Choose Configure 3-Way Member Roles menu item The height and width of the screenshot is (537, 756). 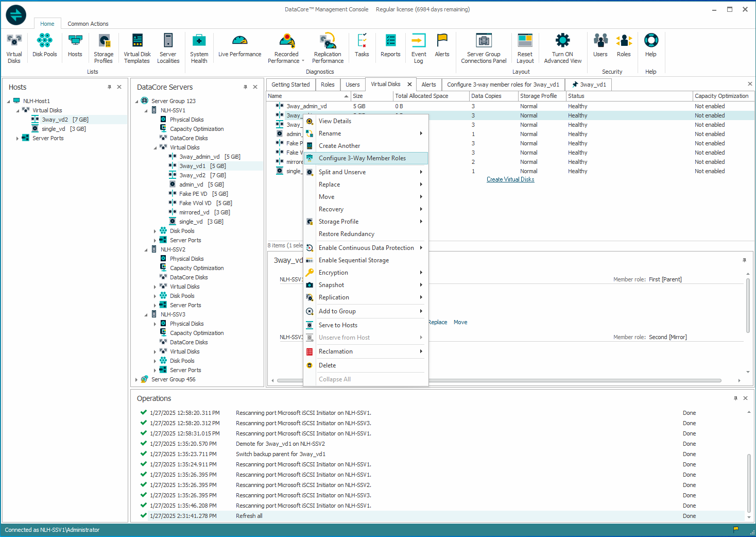tap(362, 158)
